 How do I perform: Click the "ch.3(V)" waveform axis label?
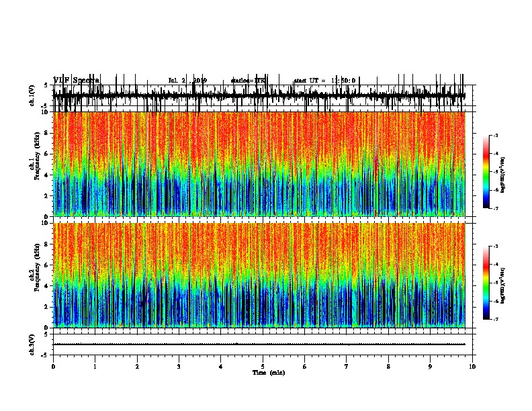point(32,345)
